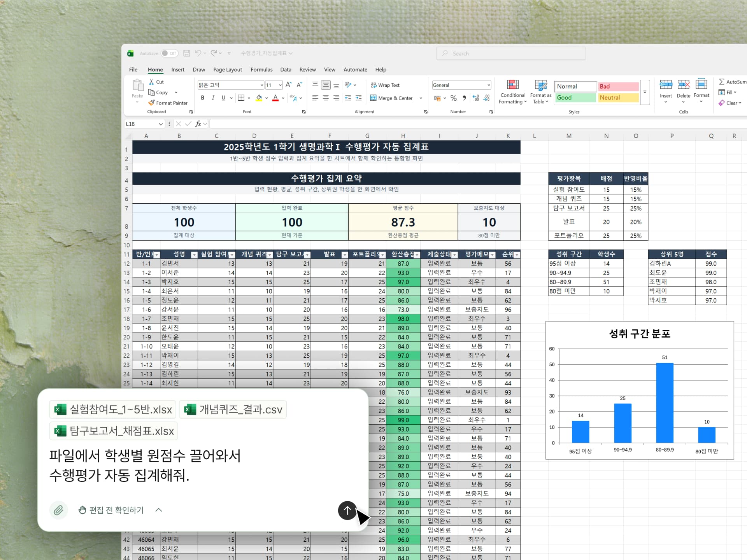747x560 pixels.
Task: Open the filter dropdown on 환산총점 column
Action: [417, 254]
